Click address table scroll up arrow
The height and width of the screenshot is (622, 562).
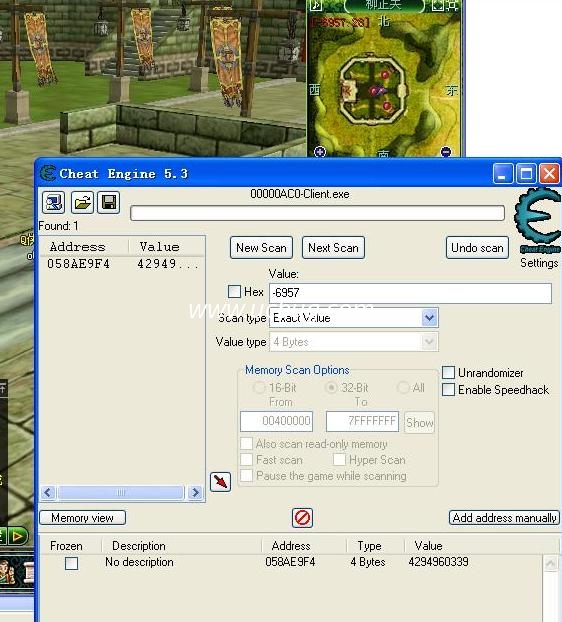pyautogui.click(x=550, y=564)
